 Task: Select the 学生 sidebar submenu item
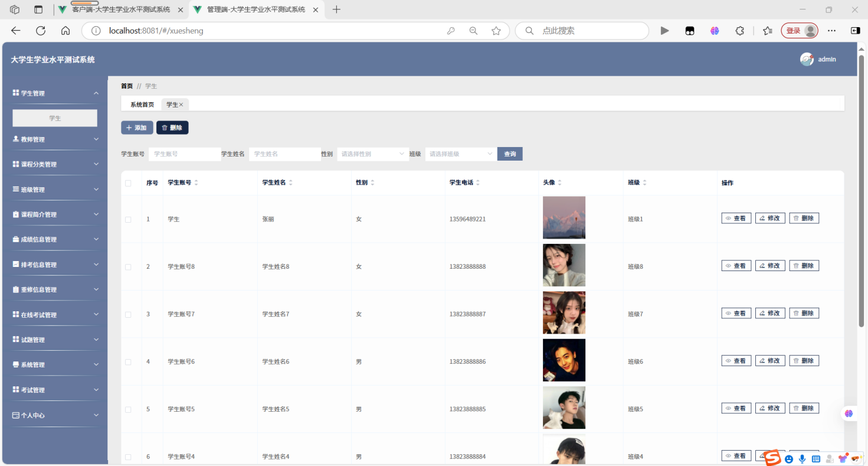tap(55, 118)
